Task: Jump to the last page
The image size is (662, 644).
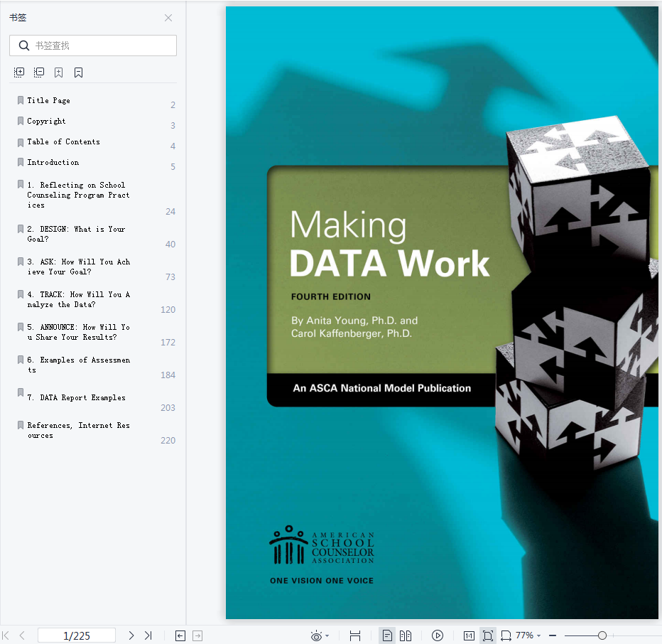Action: click(x=148, y=635)
